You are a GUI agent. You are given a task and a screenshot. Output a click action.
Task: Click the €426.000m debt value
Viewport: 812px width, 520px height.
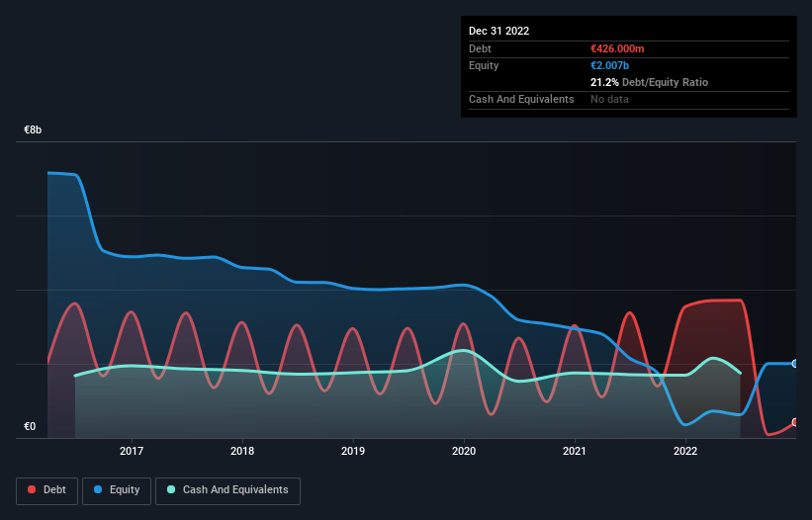pyautogui.click(x=617, y=48)
